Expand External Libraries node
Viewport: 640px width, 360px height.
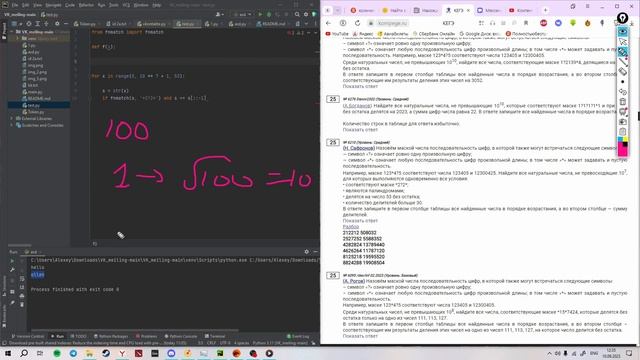[12, 118]
